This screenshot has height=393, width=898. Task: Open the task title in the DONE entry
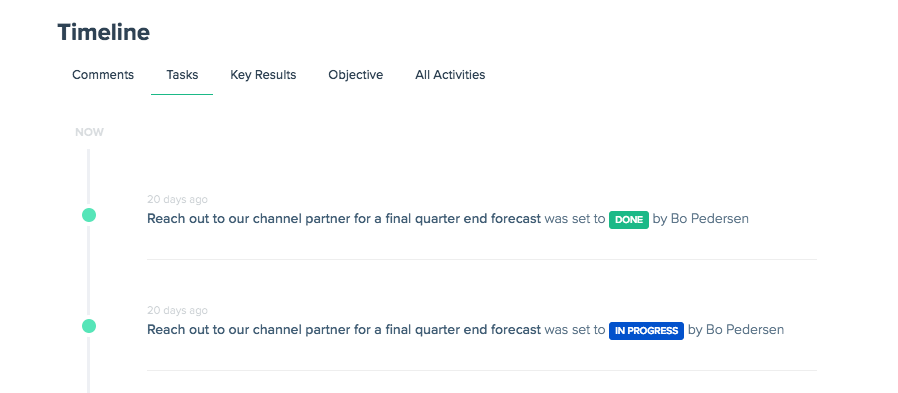[344, 219]
